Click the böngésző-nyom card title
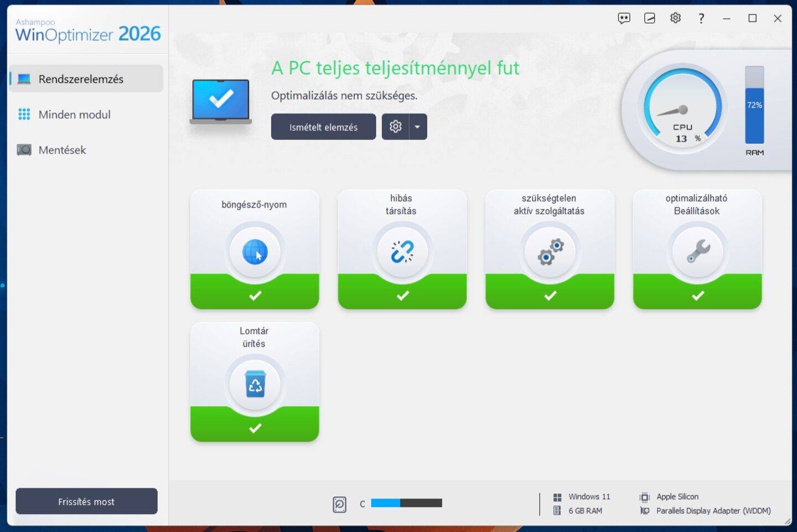Viewport: 797px width, 532px height. 254,205
